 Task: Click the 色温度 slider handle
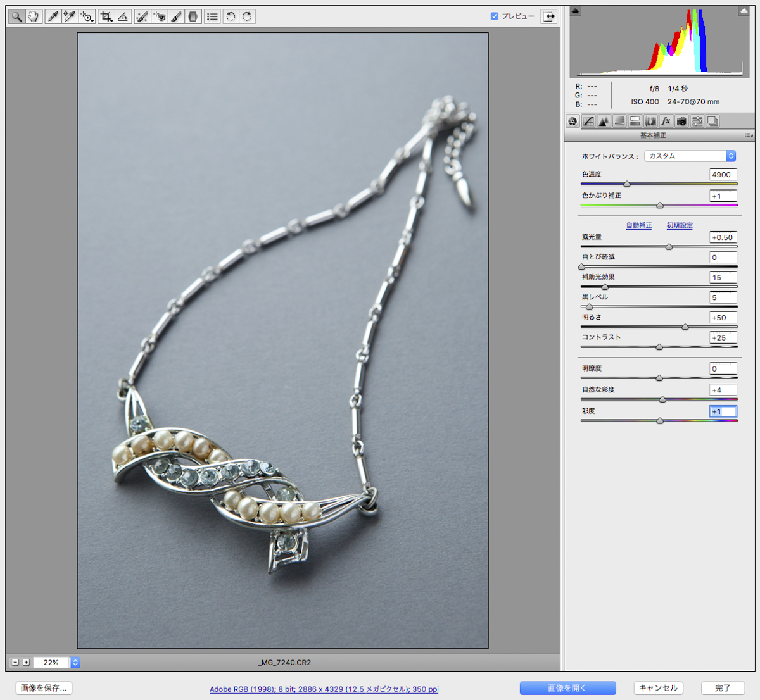point(627,184)
